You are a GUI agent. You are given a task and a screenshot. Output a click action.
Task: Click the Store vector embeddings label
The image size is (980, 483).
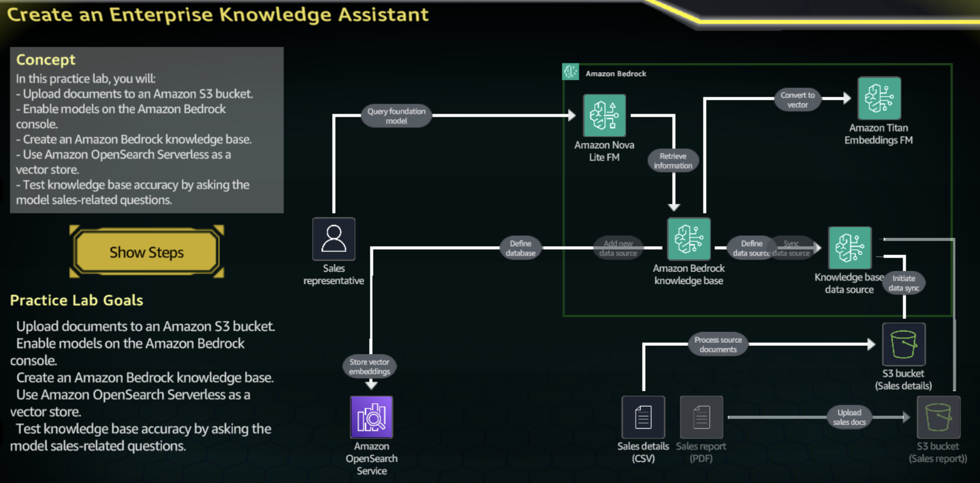[x=369, y=366]
